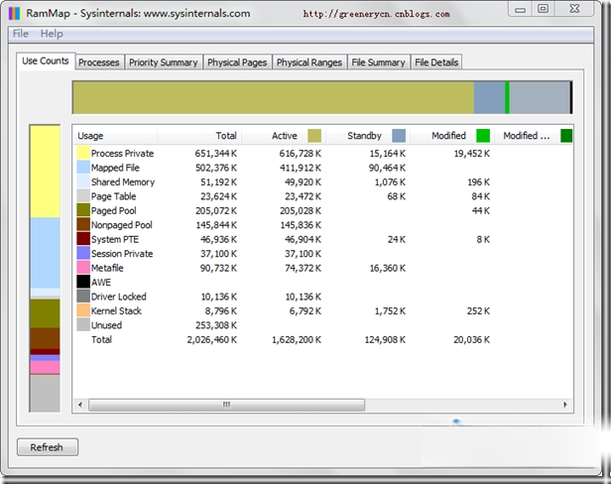Viewport: 611px width, 484px height.
Task: Click the horizontal scrollbar right arrow
Action: [565, 405]
